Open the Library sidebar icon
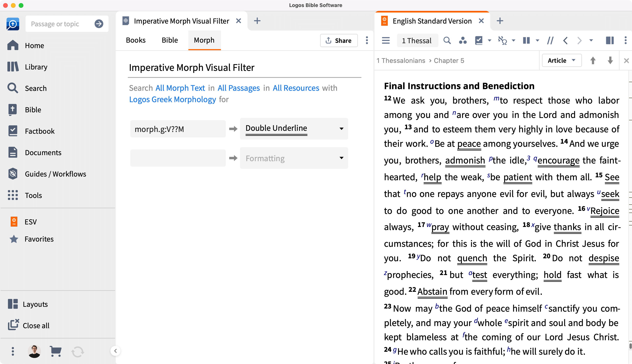This screenshot has width=632, height=364. (x=13, y=67)
